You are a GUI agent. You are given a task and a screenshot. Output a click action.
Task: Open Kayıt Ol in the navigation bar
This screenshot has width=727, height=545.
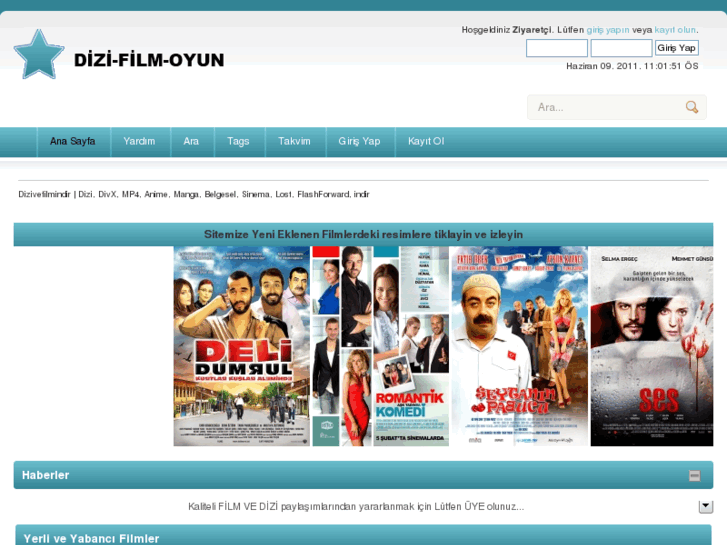click(426, 141)
